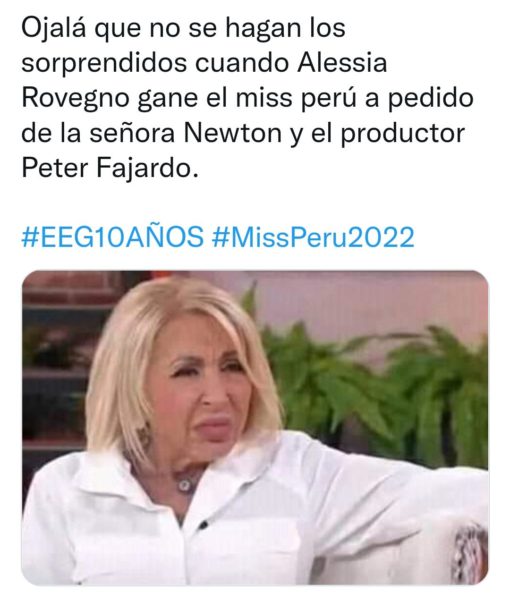510x600 pixels.
Task: Click the tweet text starting with Ojalá
Action: pyautogui.click(x=248, y=98)
